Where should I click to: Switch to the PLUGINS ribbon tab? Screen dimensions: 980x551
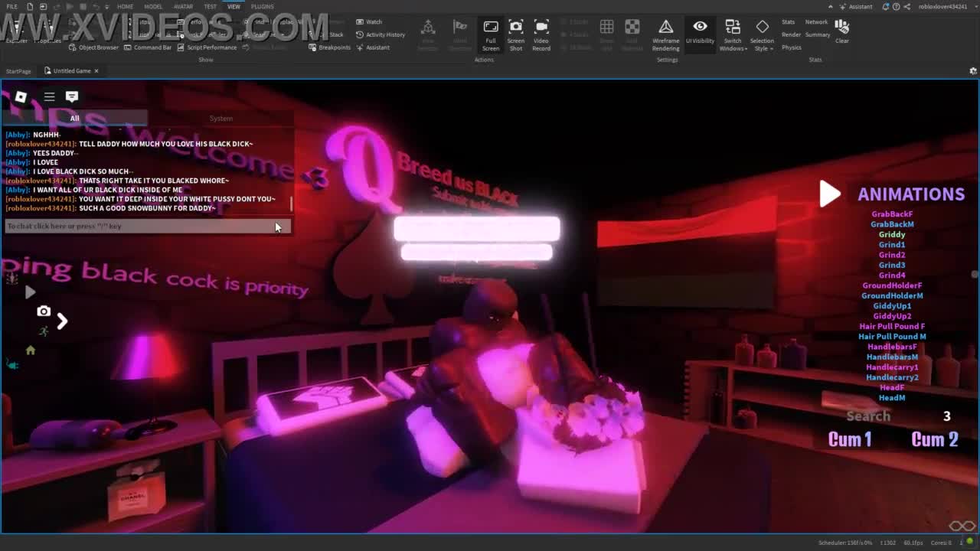pyautogui.click(x=262, y=6)
